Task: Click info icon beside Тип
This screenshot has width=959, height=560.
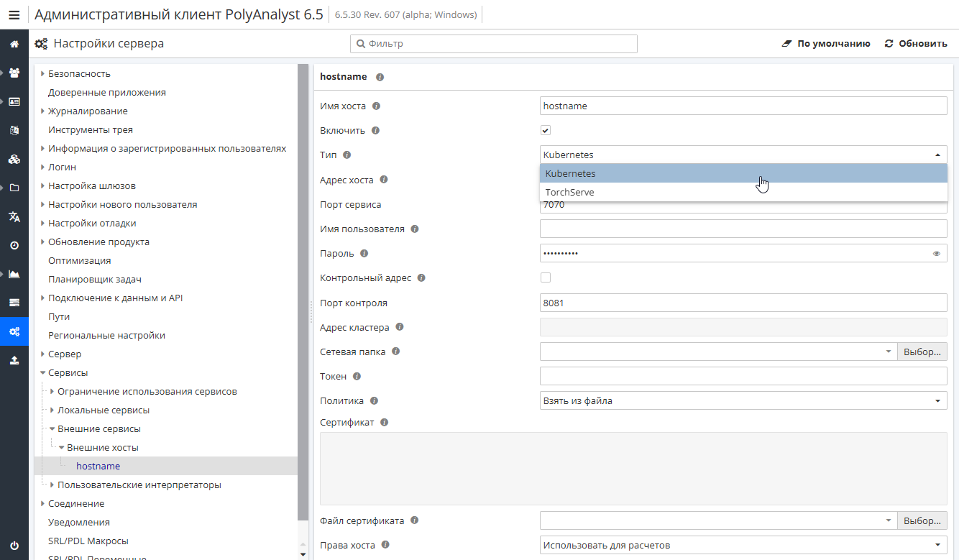Action: click(x=347, y=155)
